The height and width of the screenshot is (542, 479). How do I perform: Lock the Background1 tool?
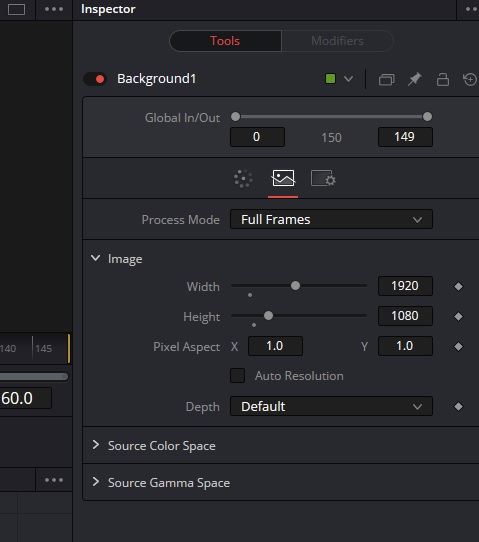[x=443, y=79]
